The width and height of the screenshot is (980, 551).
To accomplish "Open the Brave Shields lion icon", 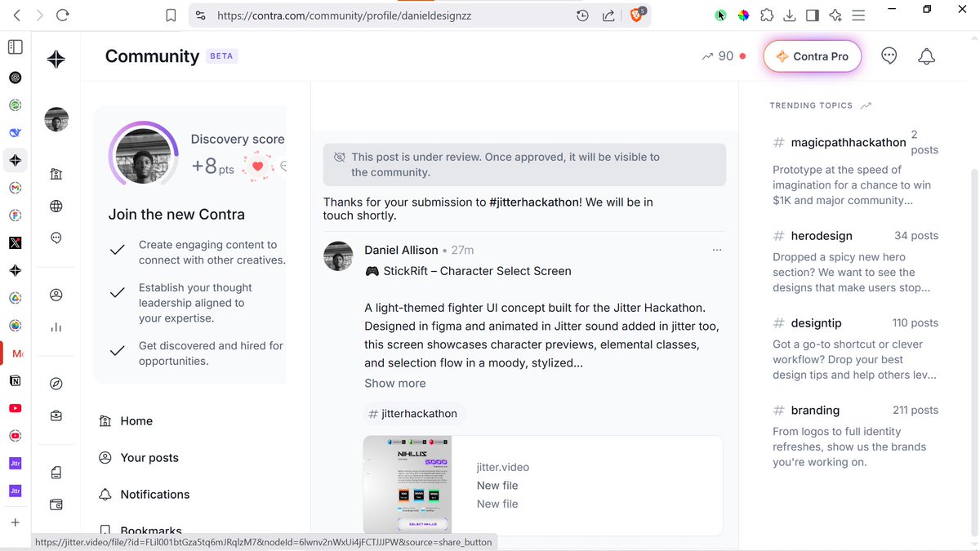I will point(638,15).
